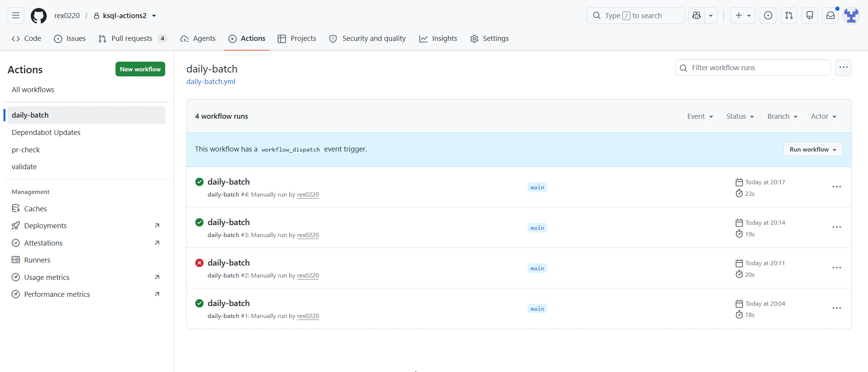Click the 20s duration of run #2
Viewport: 868px width, 372px height.
(749, 274)
